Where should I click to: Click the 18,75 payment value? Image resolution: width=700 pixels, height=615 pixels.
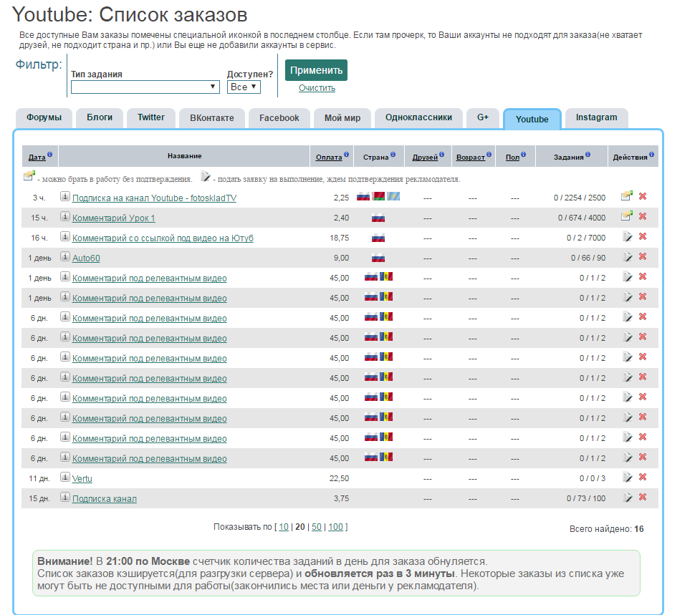click(x=340, y=238)
